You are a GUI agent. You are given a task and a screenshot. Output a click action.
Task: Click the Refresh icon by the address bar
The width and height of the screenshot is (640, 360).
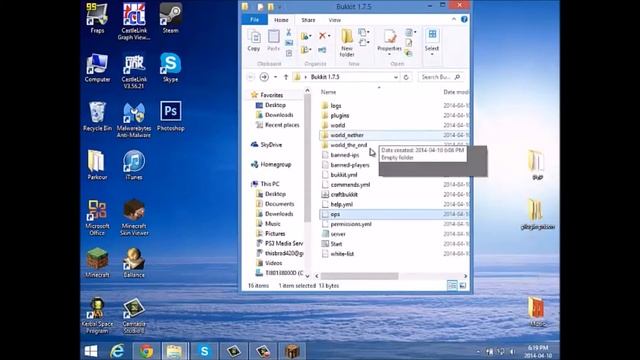click(406, 77)
